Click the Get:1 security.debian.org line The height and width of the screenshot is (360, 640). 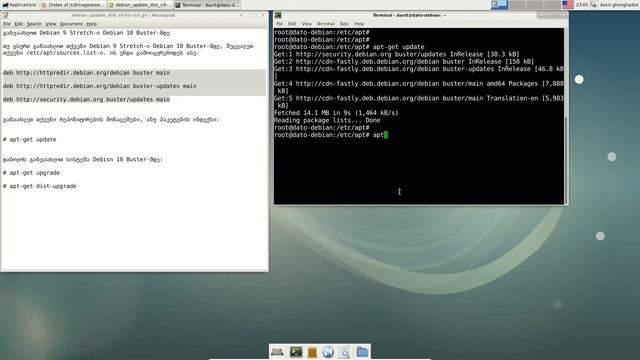click(x=397, y=54)
